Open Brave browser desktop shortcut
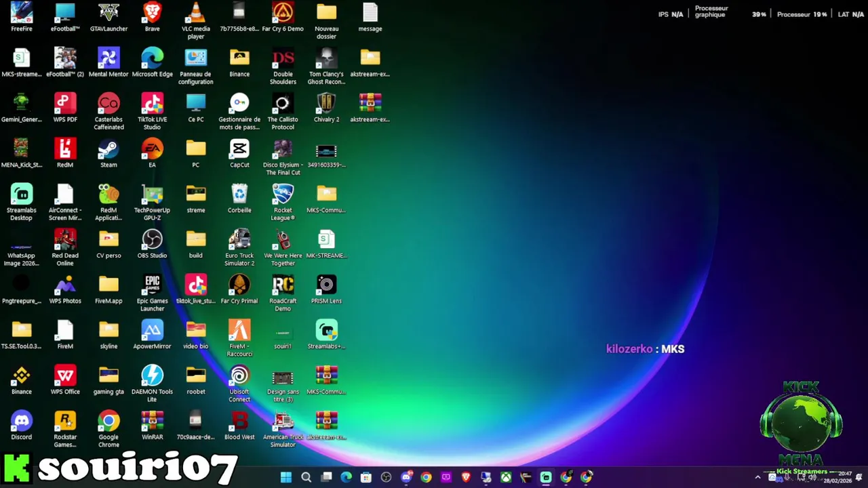The height and width of the screenshot is (488, 868). point(152,18)
